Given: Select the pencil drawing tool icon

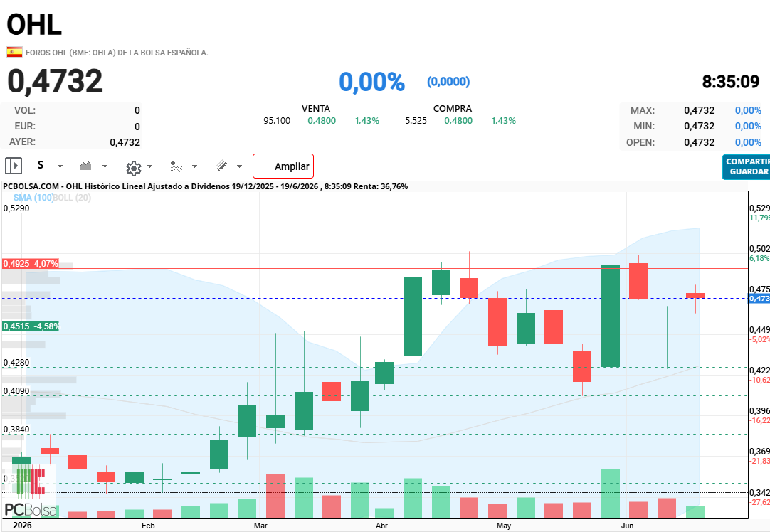Looking at the screenshot, I should coord(221,166).
